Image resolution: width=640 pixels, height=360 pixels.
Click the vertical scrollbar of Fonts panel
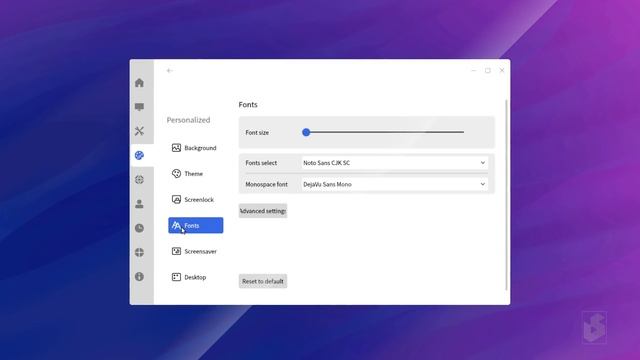[x=507, y=195]
